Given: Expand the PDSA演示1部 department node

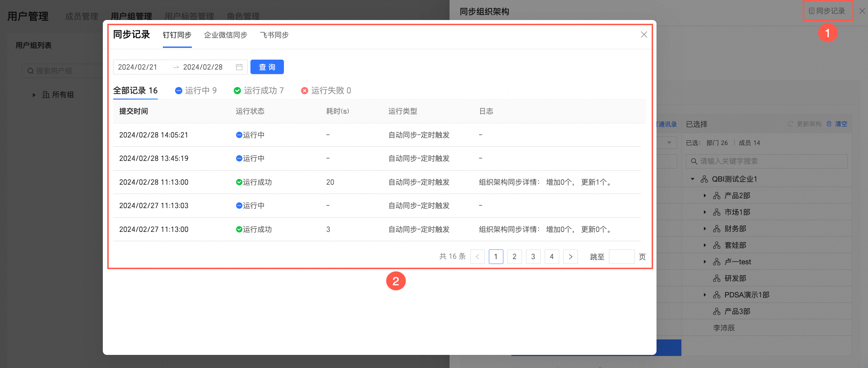Looking at the screenshot, I should (705, 295).
